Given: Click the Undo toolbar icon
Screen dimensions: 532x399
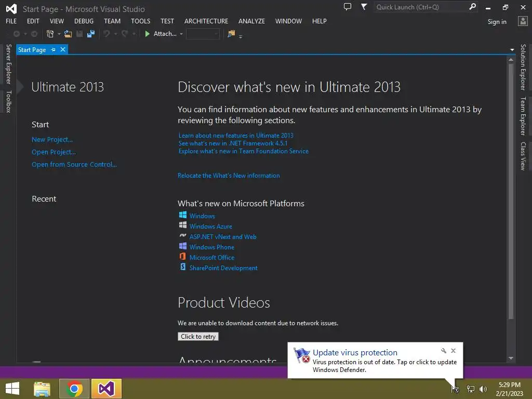Looking at the screenshot, I should click(x=107, y=34).
